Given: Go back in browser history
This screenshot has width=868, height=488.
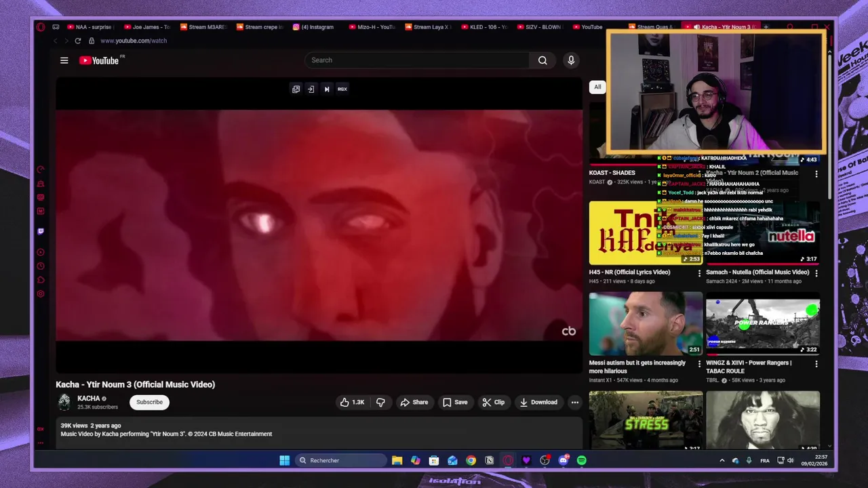Looking at the screenshot, I should pos(56,41).
